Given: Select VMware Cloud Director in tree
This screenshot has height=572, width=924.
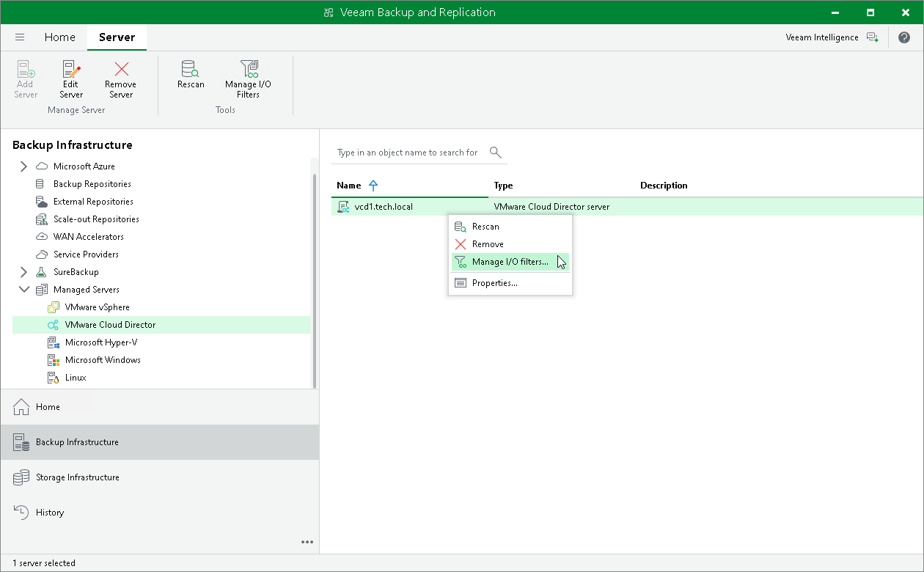Looking at the screenshot, I should pos(161,325).
